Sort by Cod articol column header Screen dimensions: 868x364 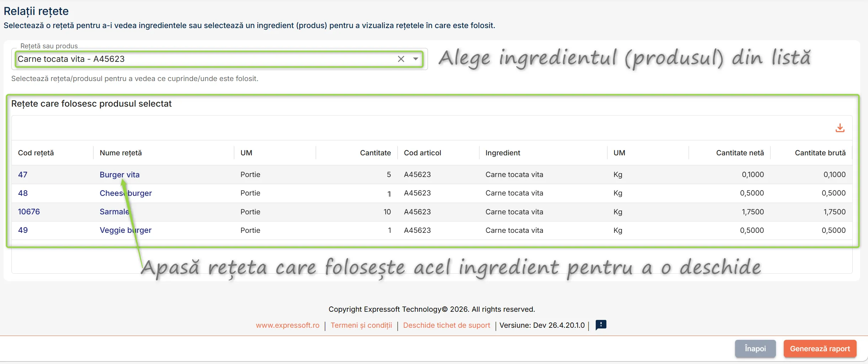[422, 153]
